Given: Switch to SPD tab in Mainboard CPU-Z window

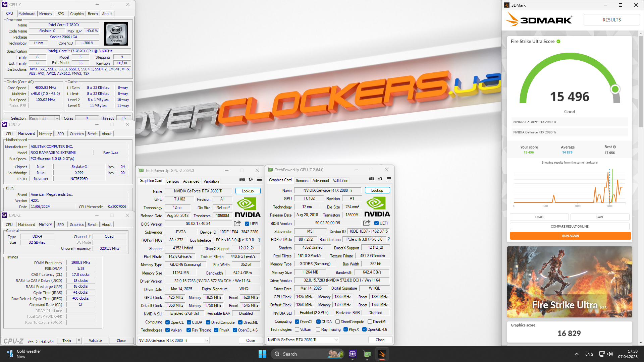Looking at the screenshot, I should 60,134.
